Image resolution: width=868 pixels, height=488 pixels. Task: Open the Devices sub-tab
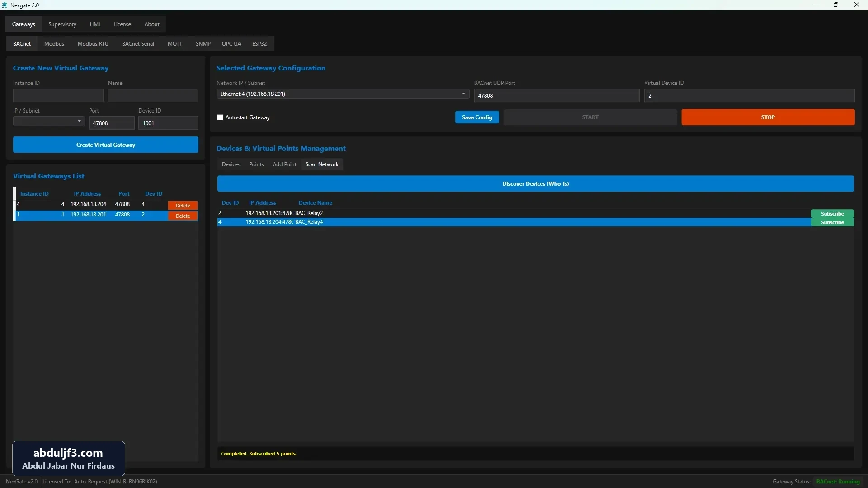point(231,164)
